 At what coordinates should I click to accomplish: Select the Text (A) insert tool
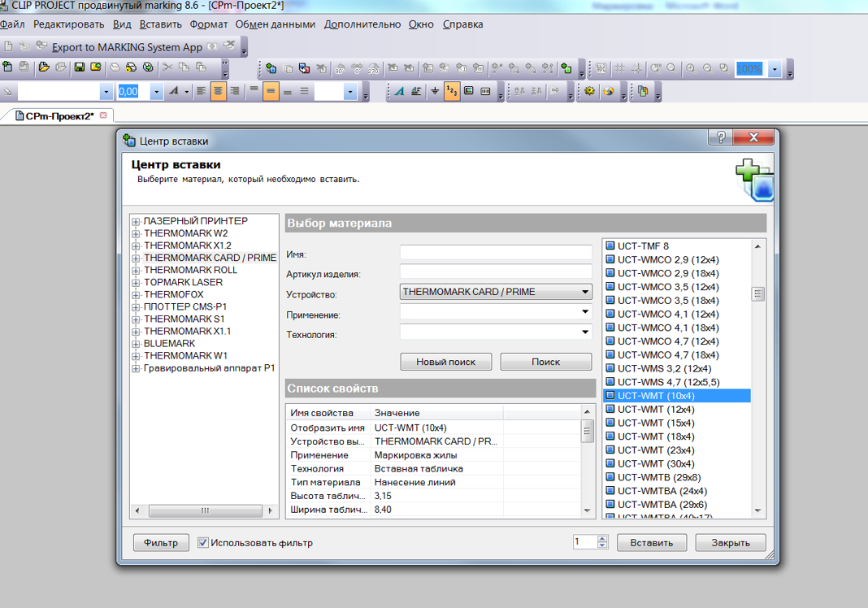coord(399,91)
